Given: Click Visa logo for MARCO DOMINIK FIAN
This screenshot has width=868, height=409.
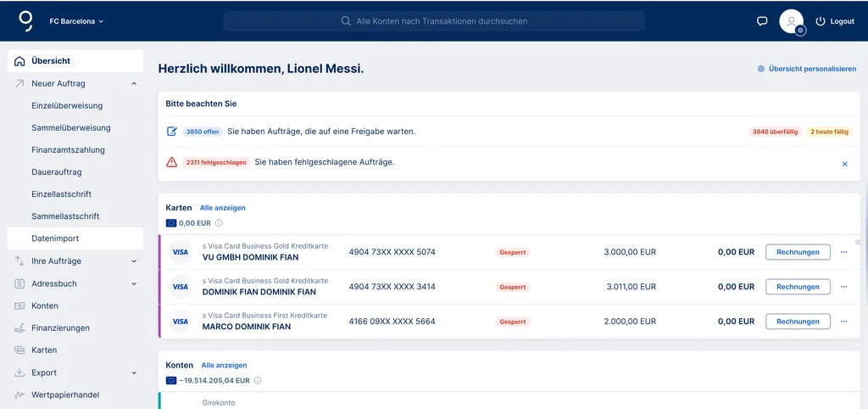Looking at the screenshot, I should 180,322.
